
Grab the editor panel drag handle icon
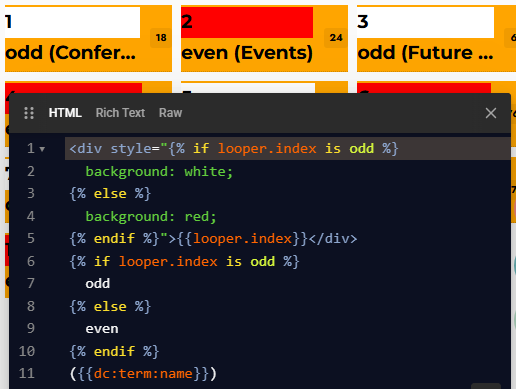[29, 113]
